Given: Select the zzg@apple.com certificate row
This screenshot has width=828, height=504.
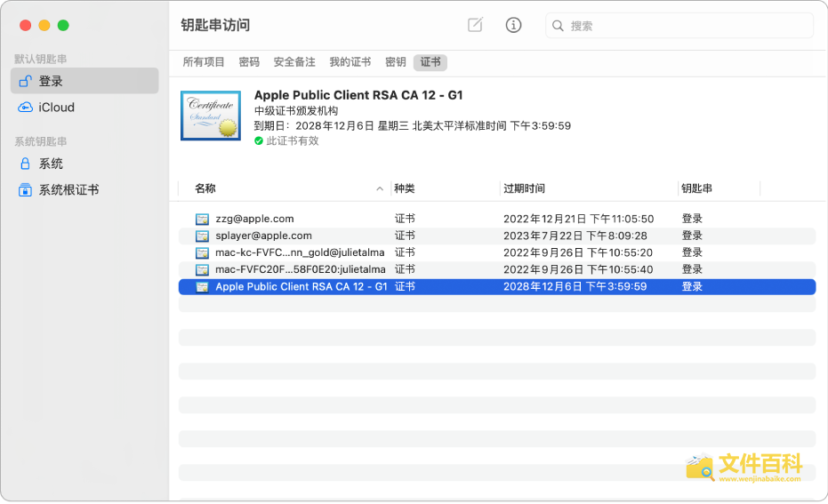Looking at the screenshot, I should pyautogui.click(x=497, y=219).
